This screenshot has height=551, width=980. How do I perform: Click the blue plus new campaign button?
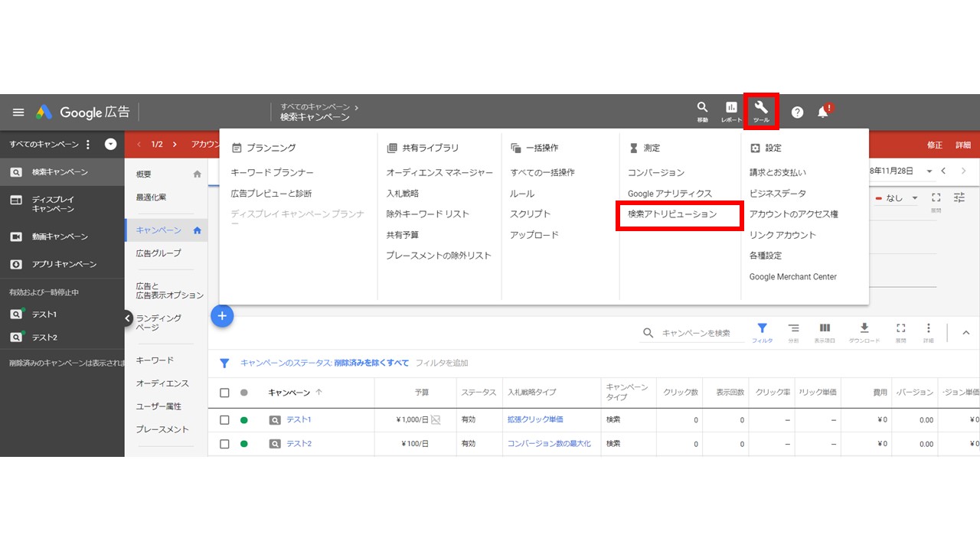point(222,315)
